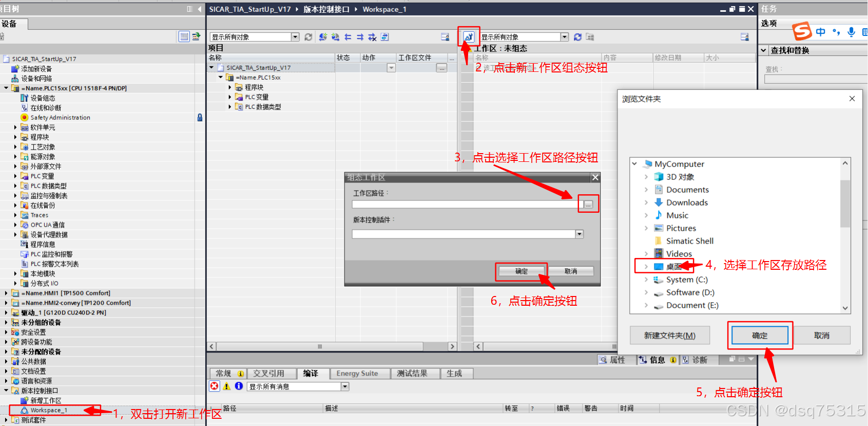
Task: Click the details-view icon at the workspace pane's far right
Action: [745, 37]
